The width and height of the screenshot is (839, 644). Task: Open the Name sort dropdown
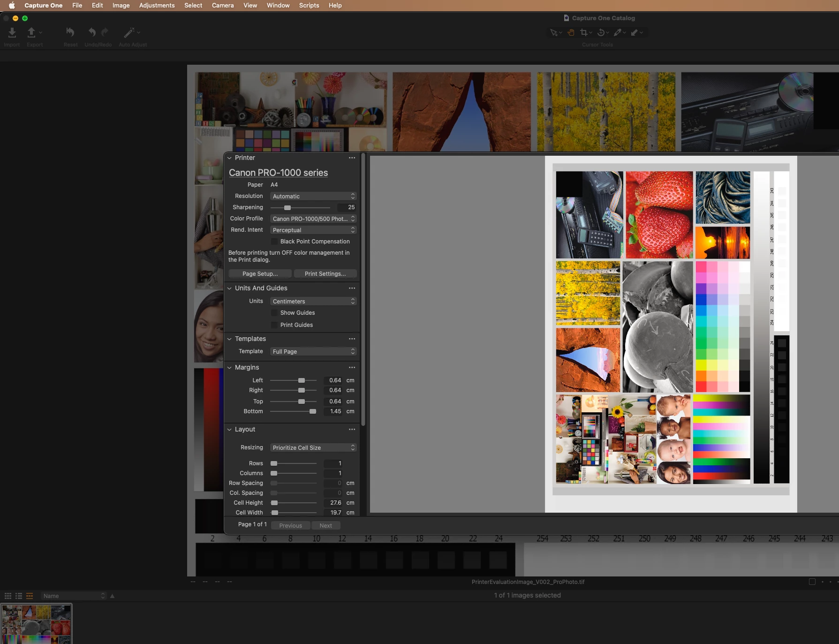pos(74,596)
